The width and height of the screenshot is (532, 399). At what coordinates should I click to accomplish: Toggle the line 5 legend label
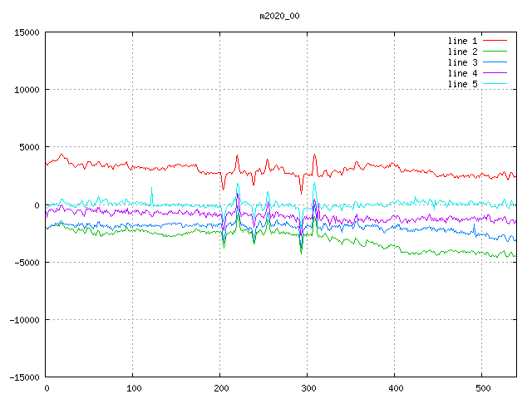[462, 84]
